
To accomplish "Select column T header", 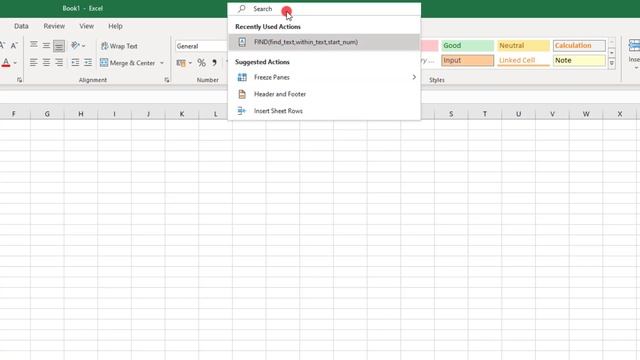I will (484, 114).
